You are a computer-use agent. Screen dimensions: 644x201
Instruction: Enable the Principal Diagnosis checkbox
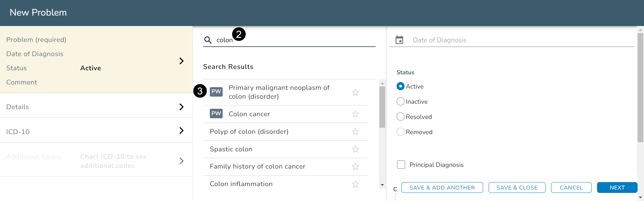click(401, 165)
